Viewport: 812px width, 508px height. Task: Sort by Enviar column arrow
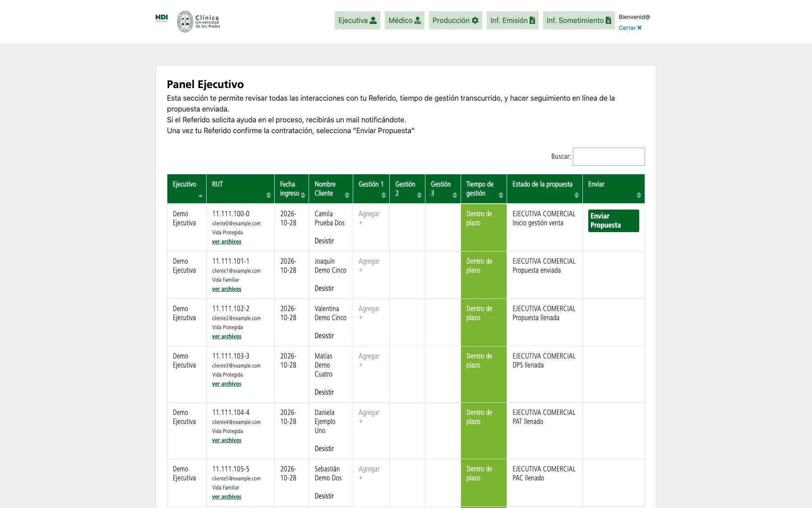click(639, 195)
